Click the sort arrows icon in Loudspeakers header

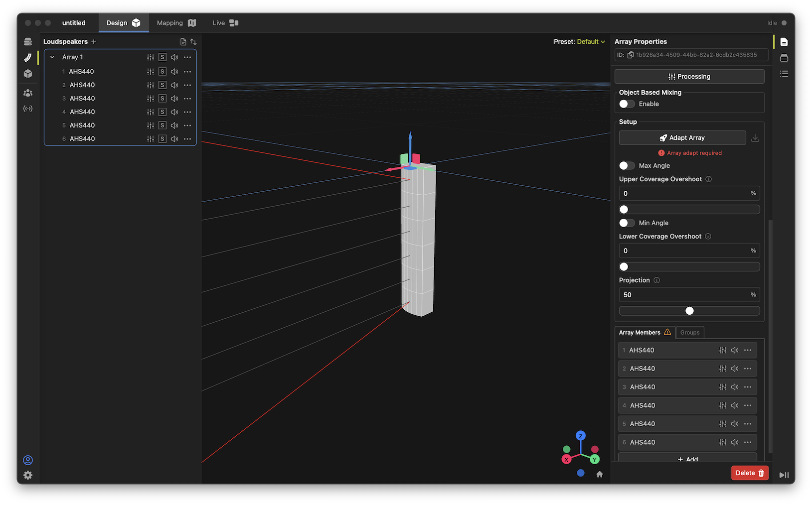(193, 42)
